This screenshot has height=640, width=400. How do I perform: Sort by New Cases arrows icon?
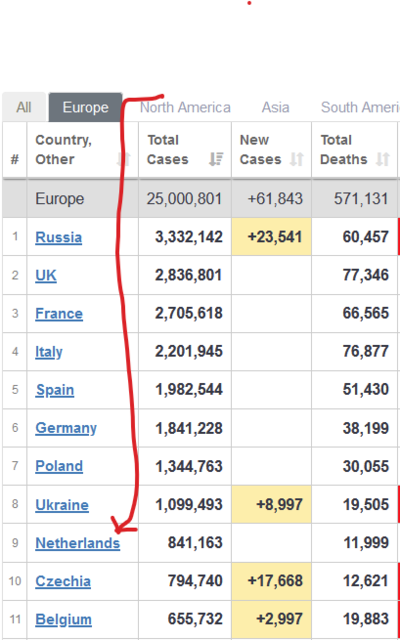point(297,159)
